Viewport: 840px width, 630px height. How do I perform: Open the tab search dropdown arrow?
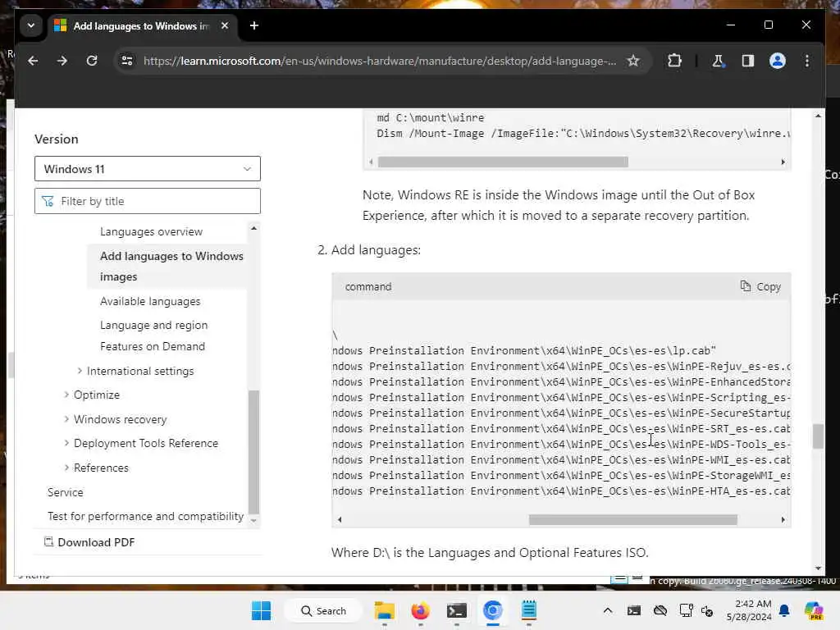point(31,25)
